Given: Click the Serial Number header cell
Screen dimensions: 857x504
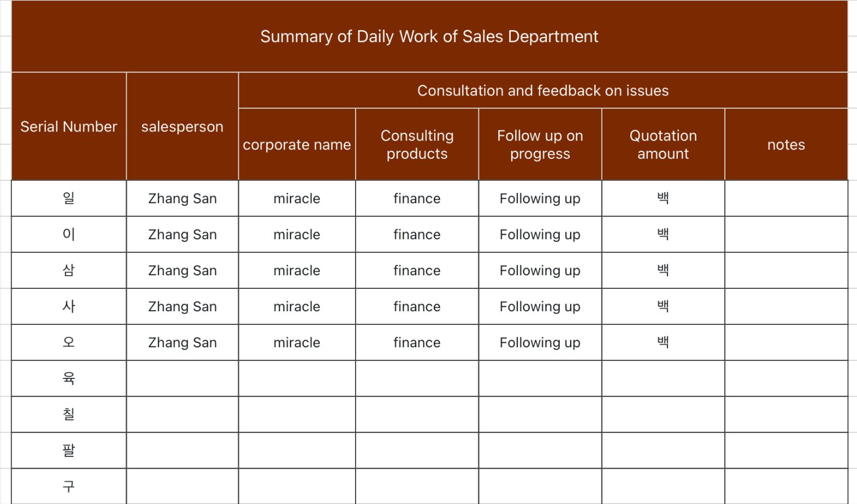Looking at the screenshot, I should pos(69,127).
